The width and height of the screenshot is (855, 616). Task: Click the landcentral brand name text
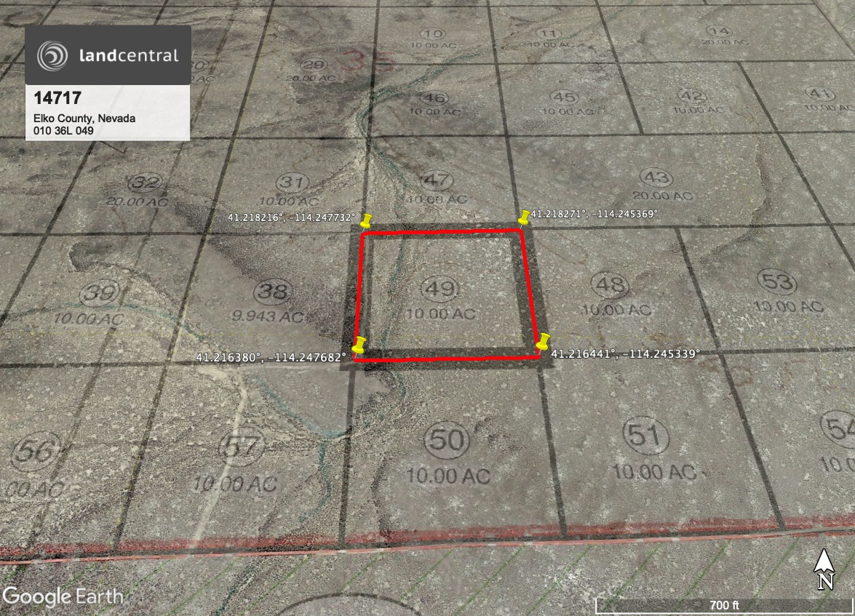(x=128, y=55)
